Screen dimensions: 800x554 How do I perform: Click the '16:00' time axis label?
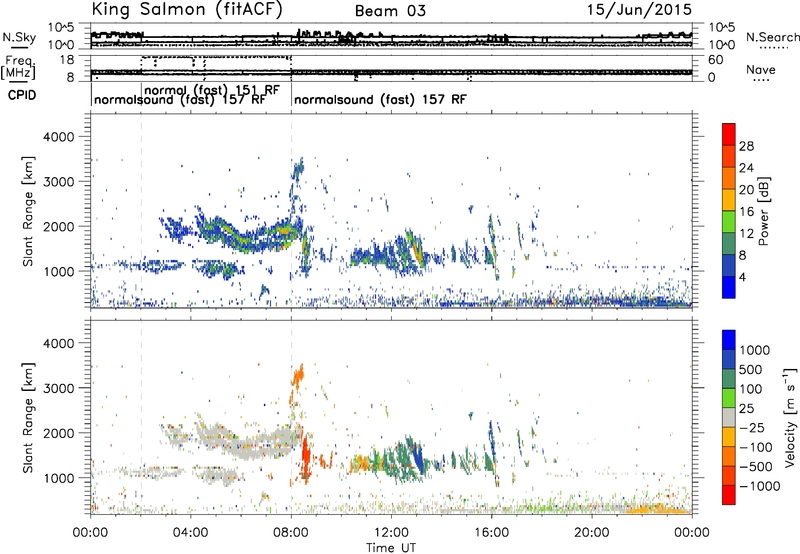(491, 533)
